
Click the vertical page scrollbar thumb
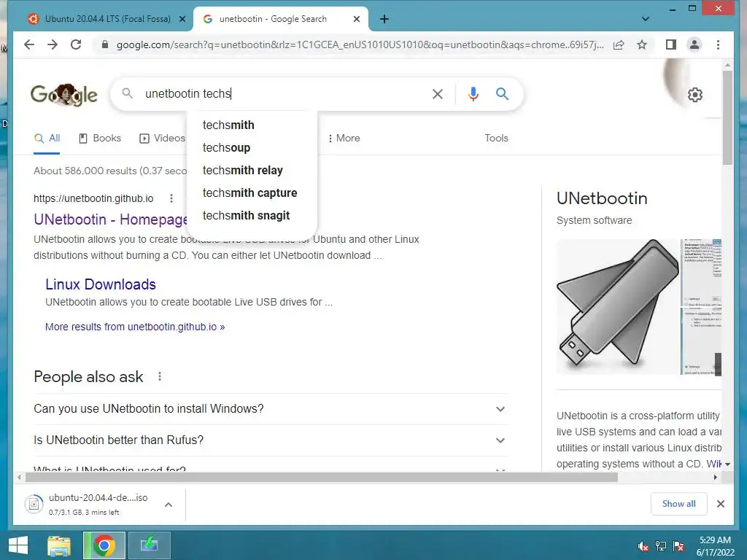coord(727,117)
